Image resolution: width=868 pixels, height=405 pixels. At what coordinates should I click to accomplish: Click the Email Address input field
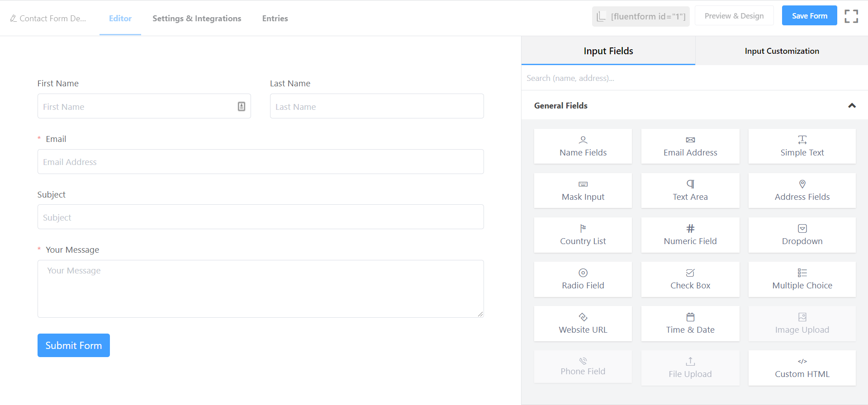(261, 162)
